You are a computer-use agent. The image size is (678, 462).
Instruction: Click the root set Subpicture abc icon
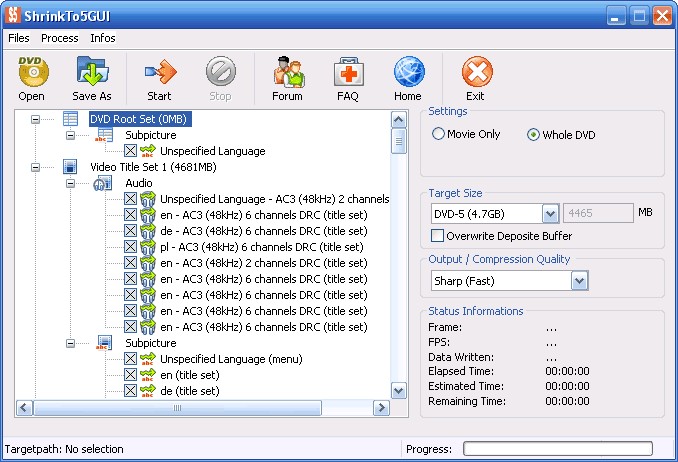(104, 135)
